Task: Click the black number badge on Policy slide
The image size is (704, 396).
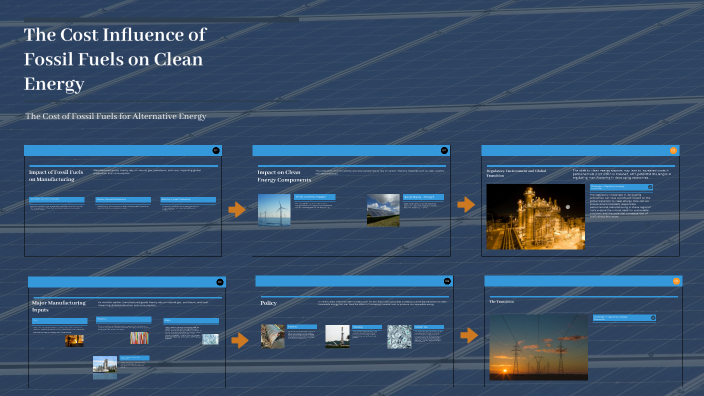Action: click(447, 281)
